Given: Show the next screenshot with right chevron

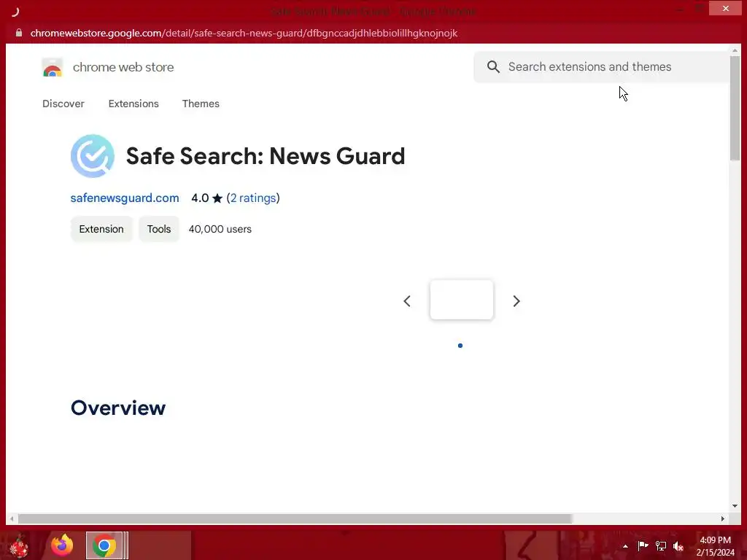Looking at the screenshot, I should pos(516,301).
